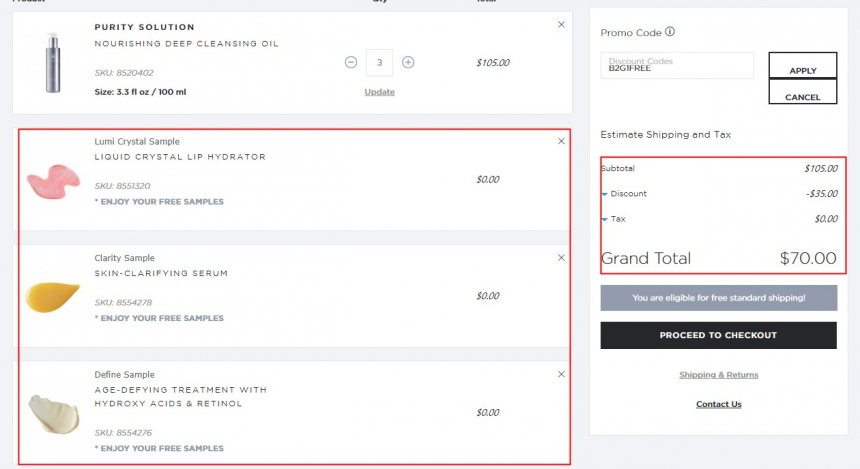
Task: Click the Size: 3.3 fl oz text
Action: click(140, 92)
